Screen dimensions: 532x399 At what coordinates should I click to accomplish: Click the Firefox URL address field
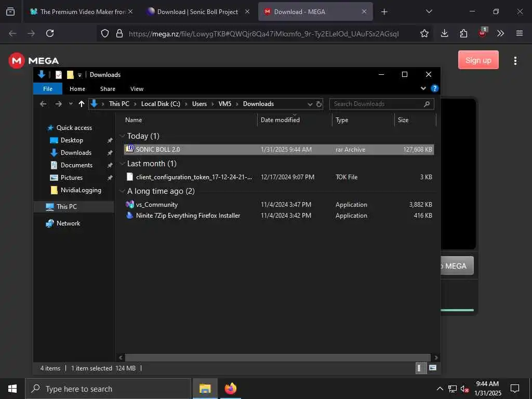pyautogui.click(x=263, y=34)
